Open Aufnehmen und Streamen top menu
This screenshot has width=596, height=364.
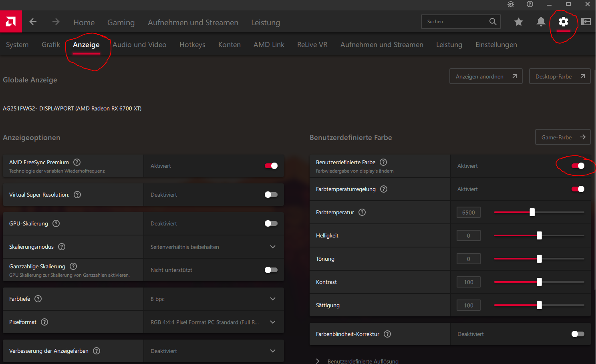[193, 22]
